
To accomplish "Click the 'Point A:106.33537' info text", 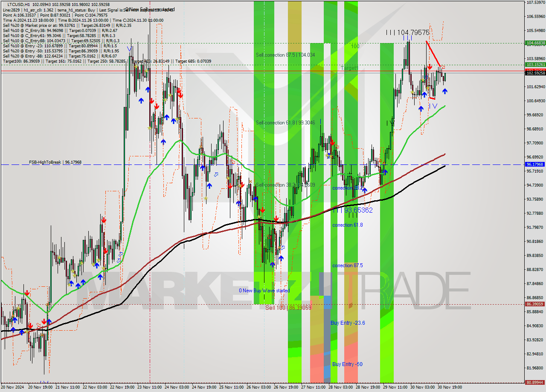I will pyautogui.click(x=20, y=15).
